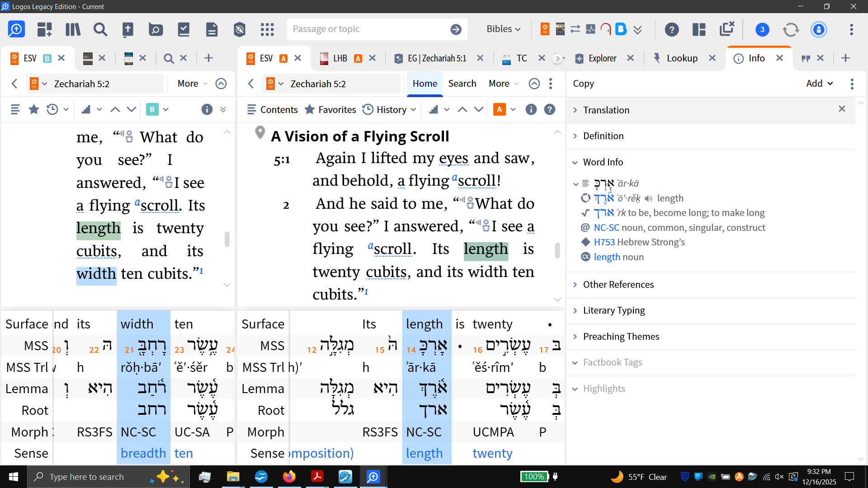Viewport: 868px width, 488px height.
Task: Open the Help question mark icon
Action: point(672,29)
